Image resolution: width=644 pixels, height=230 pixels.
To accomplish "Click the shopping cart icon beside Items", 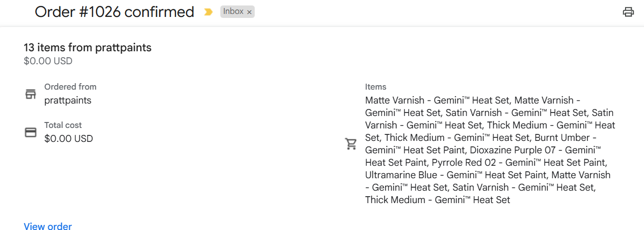I will click(x=351, y=144).
